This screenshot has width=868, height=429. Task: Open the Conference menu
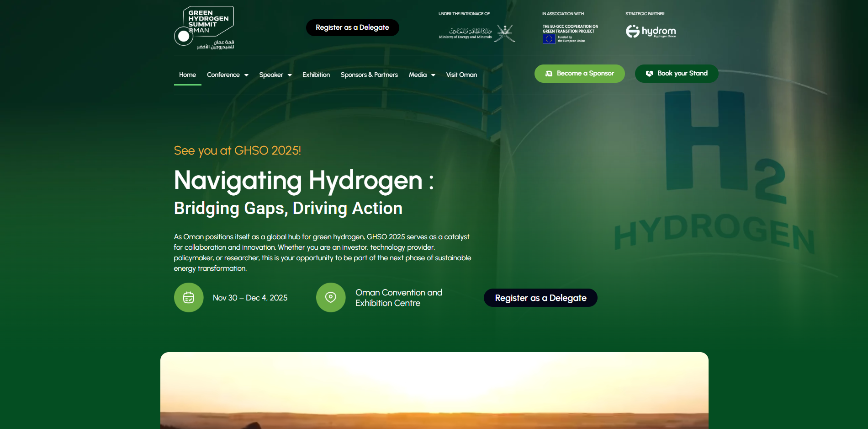(x=223, y=75)
